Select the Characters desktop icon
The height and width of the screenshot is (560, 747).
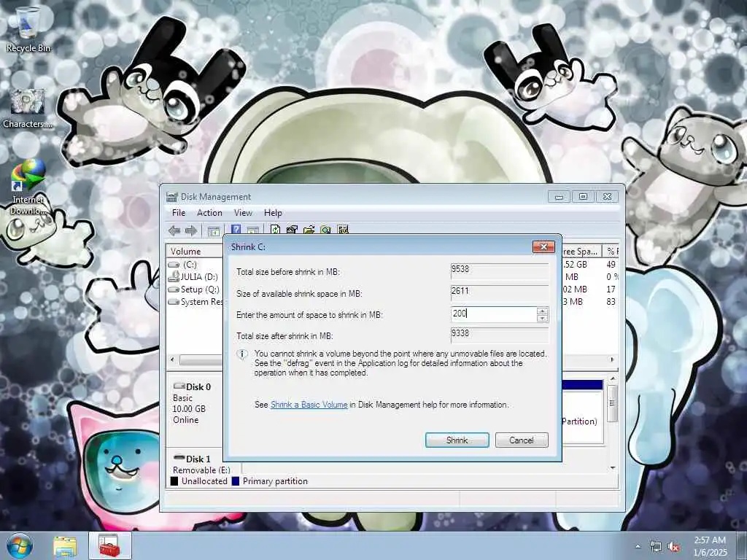pyautogui.click(x=28, y=109)
